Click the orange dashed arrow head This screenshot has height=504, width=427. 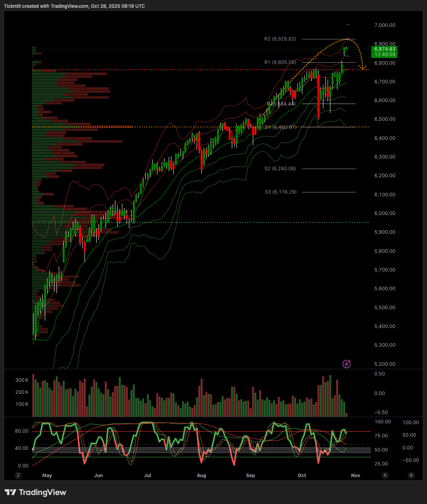(x=363, y=68)
